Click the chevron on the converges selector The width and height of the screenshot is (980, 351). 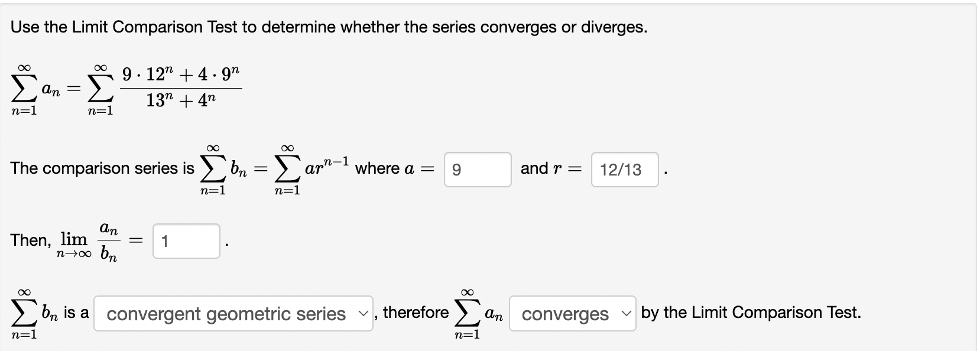pyautogui.click(x=626, y=314)
